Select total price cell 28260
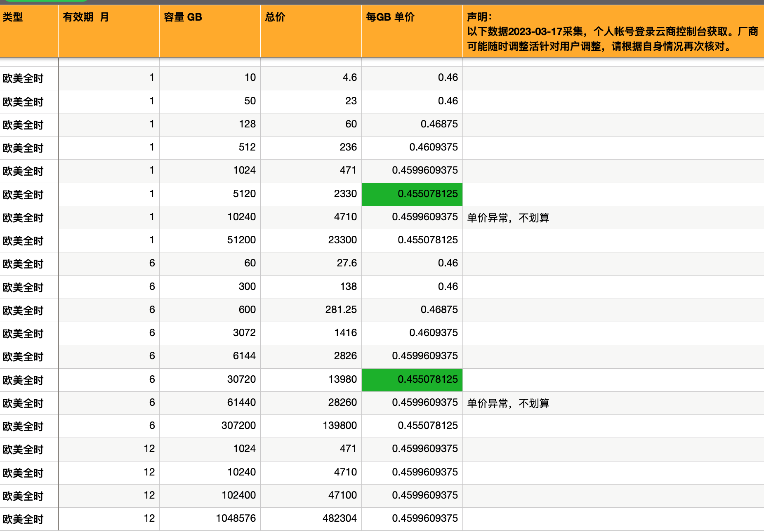The height and width of the screenshot is (532, 764). 311,403
